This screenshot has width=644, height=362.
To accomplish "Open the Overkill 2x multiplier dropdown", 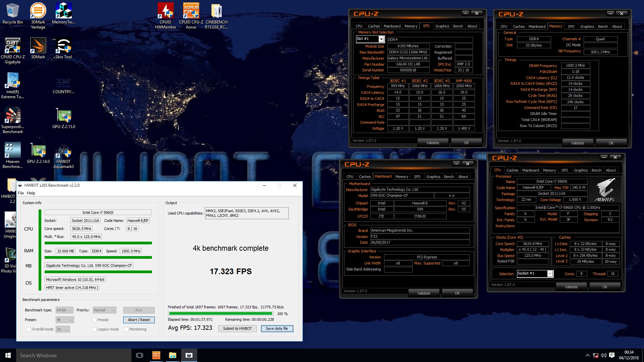I will coord(63,329).
